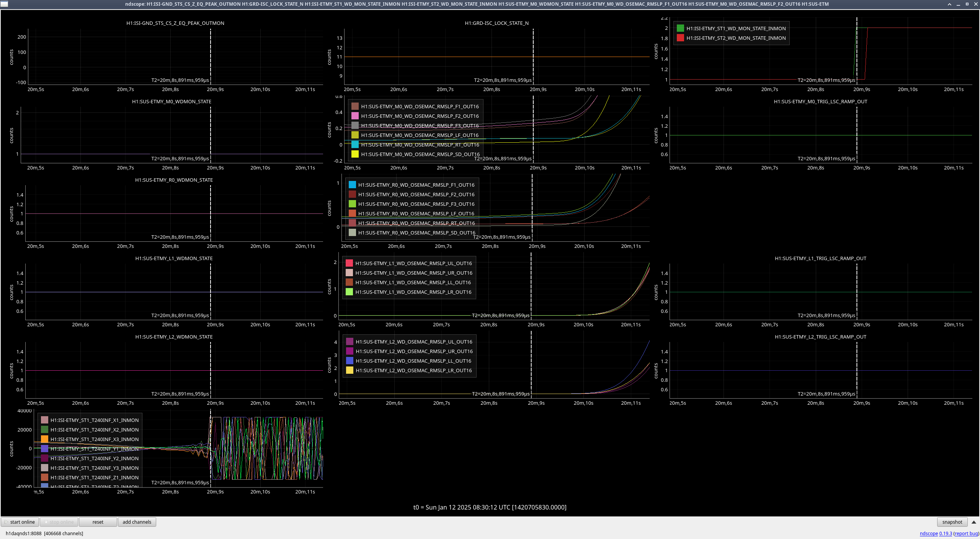Viewport: 980px width, 539px height.
Task: Roll up the window using the title bar caret
Action: [949, 4]
